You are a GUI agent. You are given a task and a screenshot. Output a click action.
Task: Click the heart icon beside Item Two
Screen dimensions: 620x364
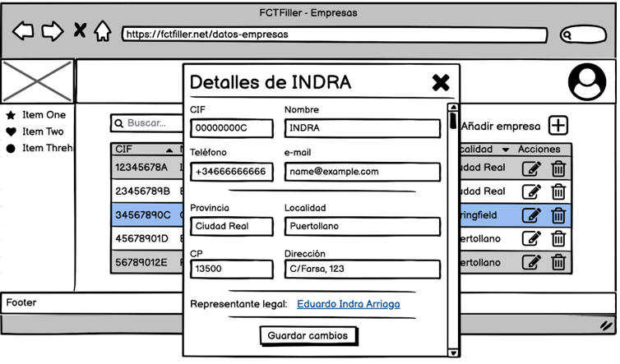[x=11, y=131]
